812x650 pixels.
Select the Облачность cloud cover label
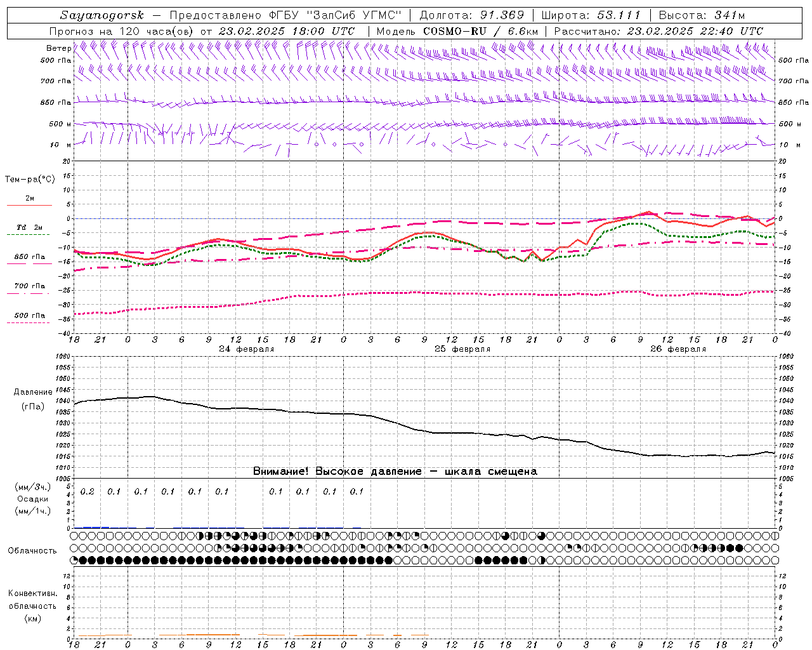click(32, 551)
